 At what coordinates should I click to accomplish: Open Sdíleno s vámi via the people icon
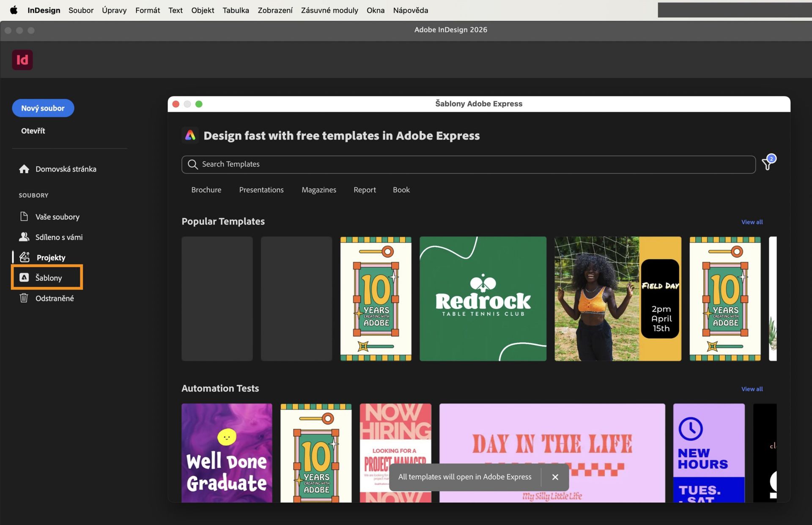(x=24, y=237)
